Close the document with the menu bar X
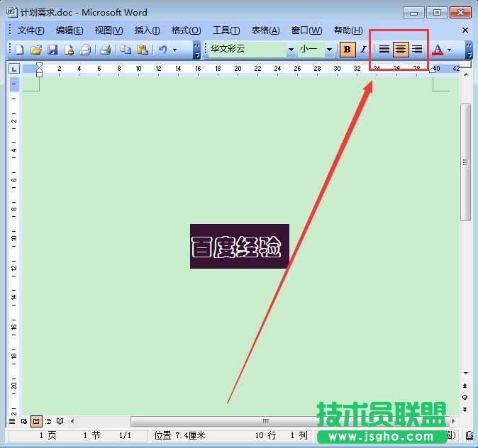This screenshot has height=448, width=478. pyautogui.click(x=465, y=30)
